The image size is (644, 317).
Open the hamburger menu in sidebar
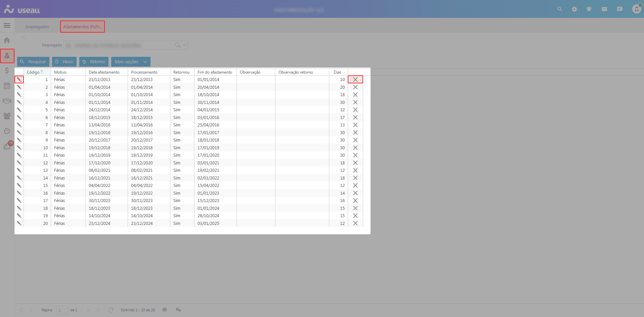7,26
